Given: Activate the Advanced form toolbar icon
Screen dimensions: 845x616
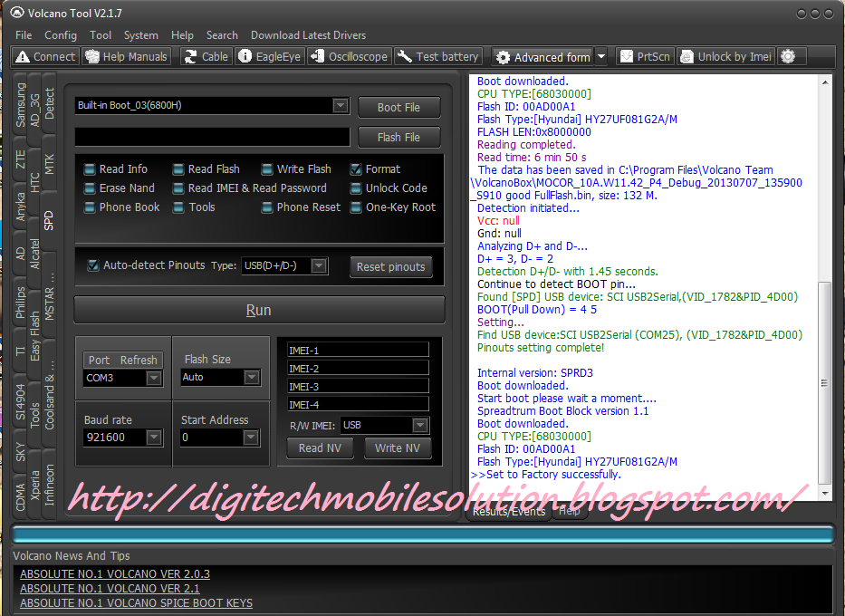Looking at the screenshot, I should [x=542, y=56].
